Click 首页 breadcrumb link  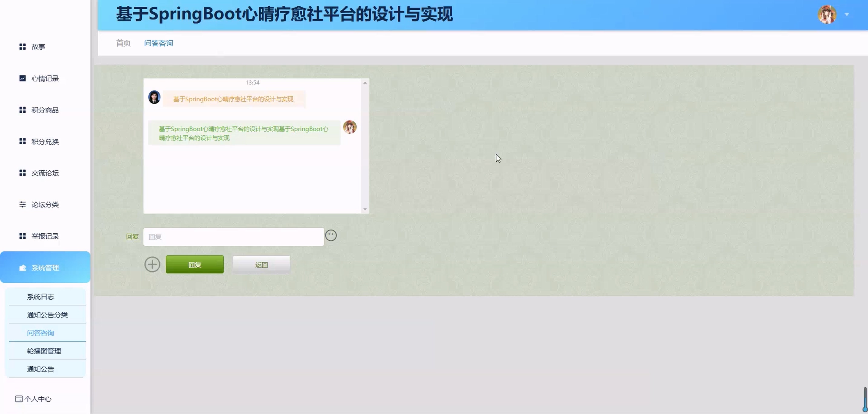tap(123, 43)
